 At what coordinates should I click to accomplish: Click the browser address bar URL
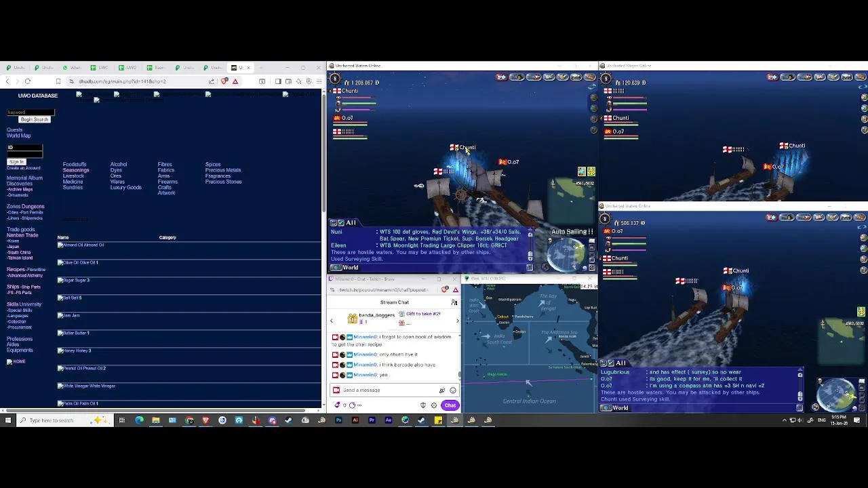coord(122,81)
